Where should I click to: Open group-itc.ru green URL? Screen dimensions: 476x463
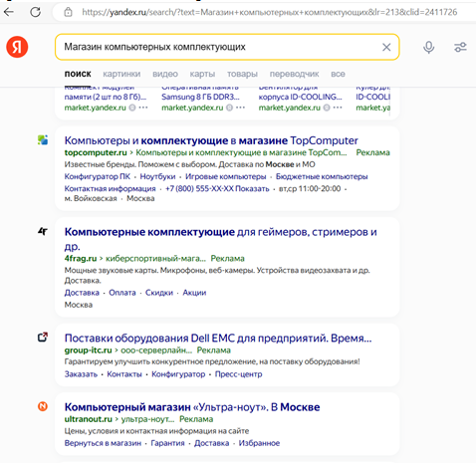(88, 350)
